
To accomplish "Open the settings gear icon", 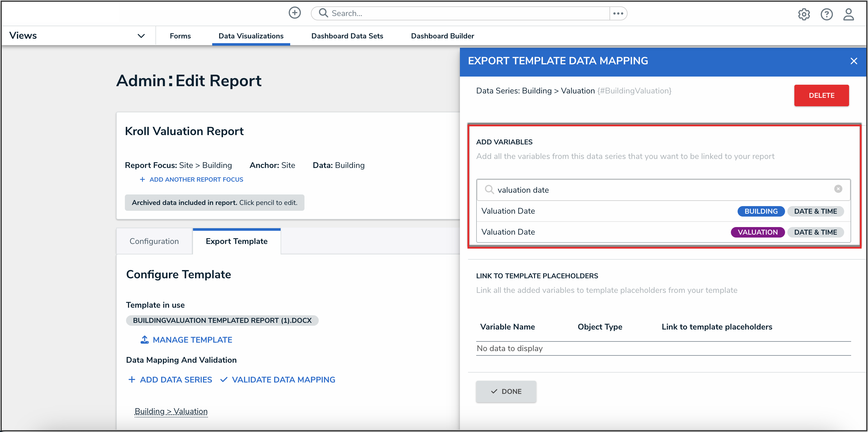I will tap(804, 14).
